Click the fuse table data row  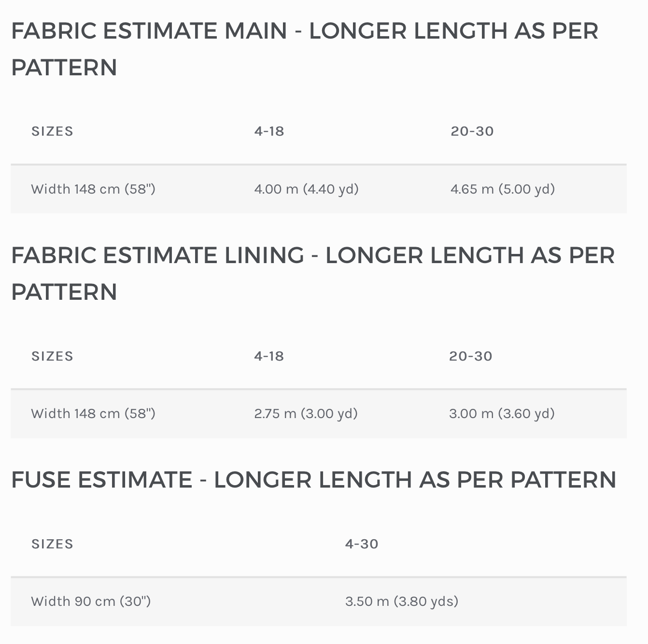[x=319, y=602]
